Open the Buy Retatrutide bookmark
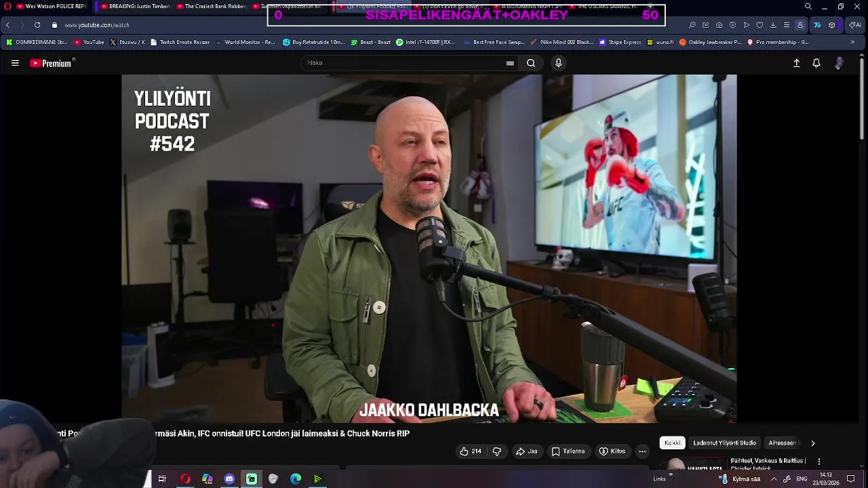Screen dimensions: 868x488 313,42
